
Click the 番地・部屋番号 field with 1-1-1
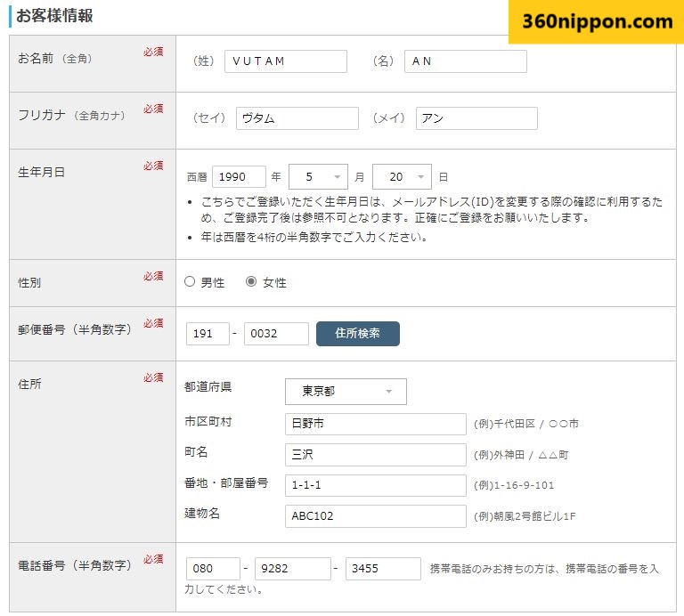pyautogui.click(x=375, y=486)
